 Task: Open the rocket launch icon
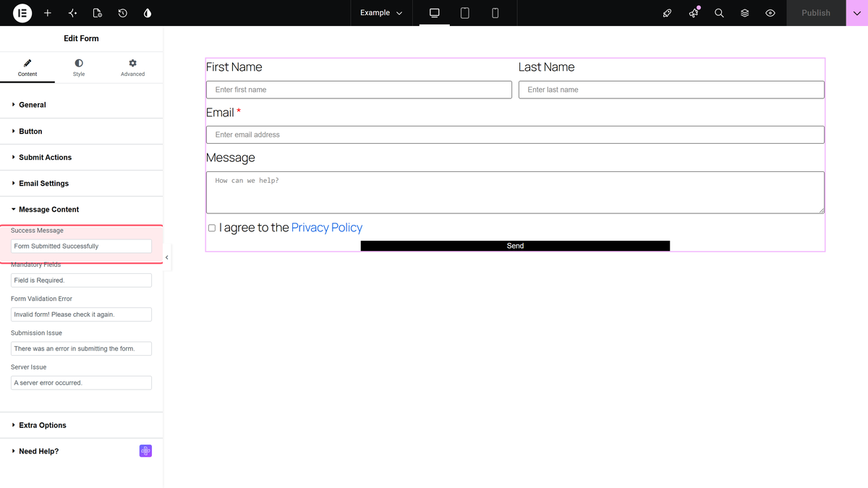[668, 13]
